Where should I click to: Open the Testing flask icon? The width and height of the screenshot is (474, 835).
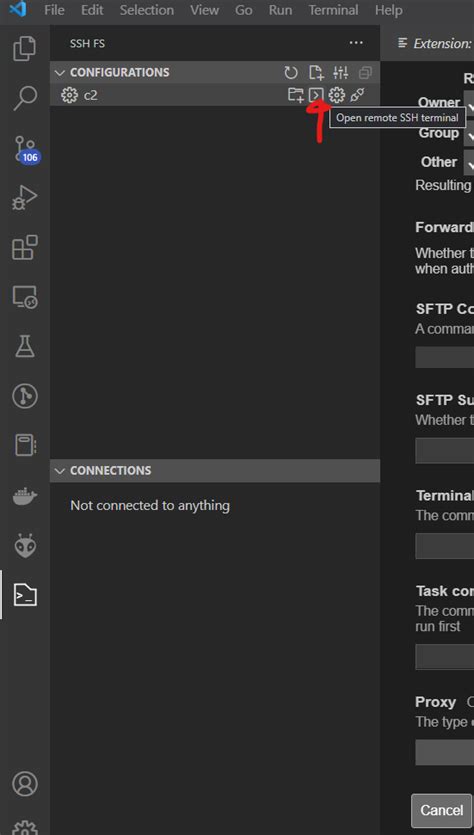[24, 346]
